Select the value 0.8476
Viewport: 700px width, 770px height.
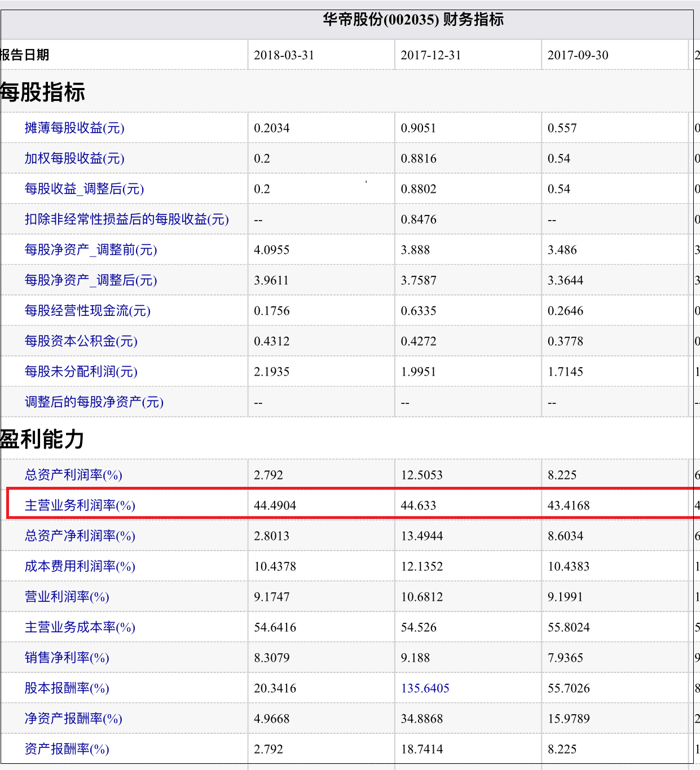[x=419, y=219]
